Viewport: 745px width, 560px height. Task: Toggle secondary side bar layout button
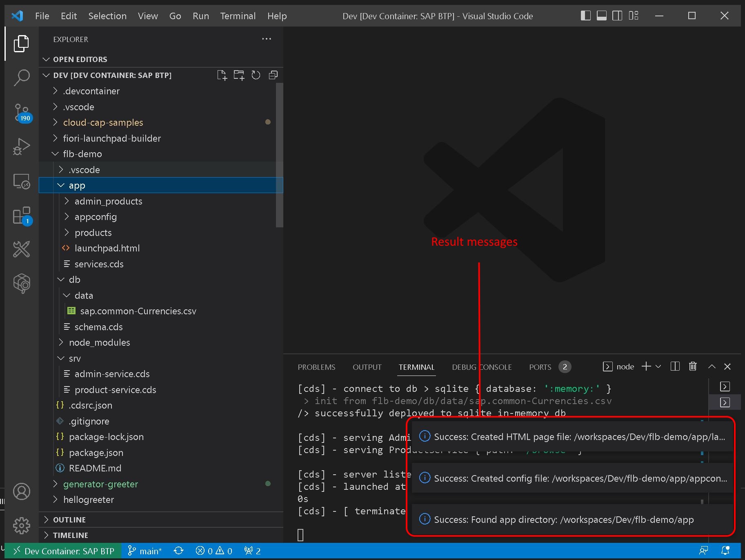pyautogui.click(x=617, y=16)
